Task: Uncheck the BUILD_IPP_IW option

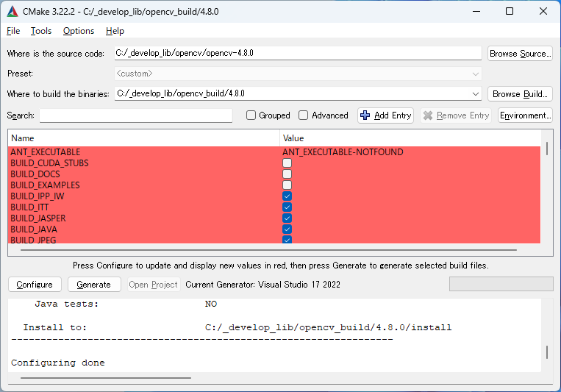Action: point(287,196)
